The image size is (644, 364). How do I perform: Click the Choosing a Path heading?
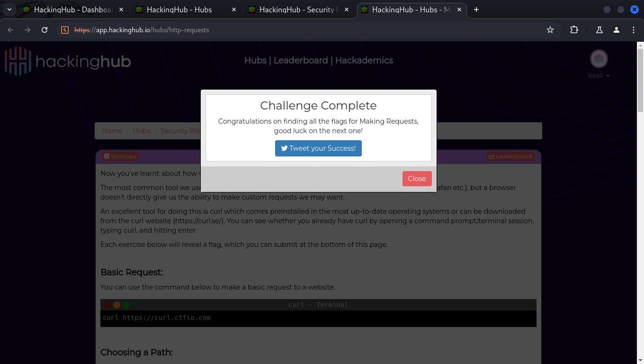136,353
